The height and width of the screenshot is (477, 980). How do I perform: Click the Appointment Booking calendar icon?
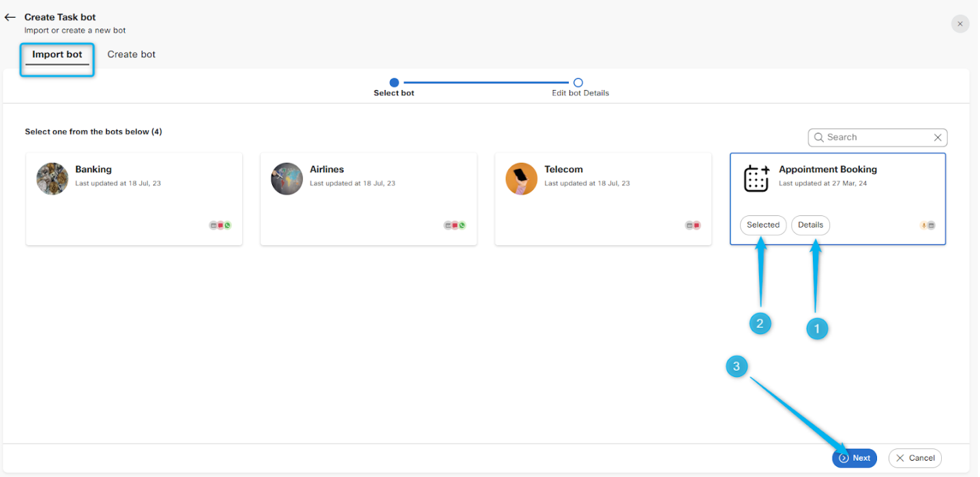click(756, 179)
